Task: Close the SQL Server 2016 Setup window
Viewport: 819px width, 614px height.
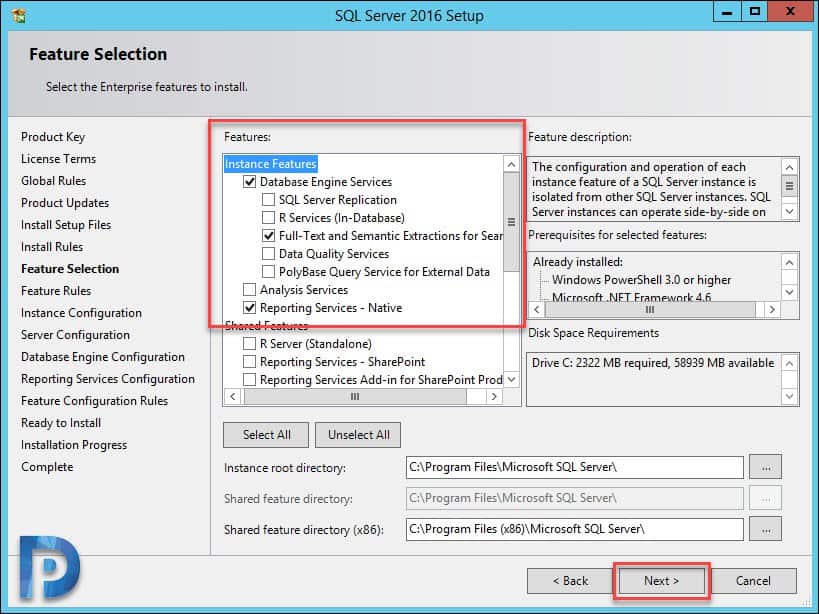Action: pyautogui.click(x=790, y=12)
